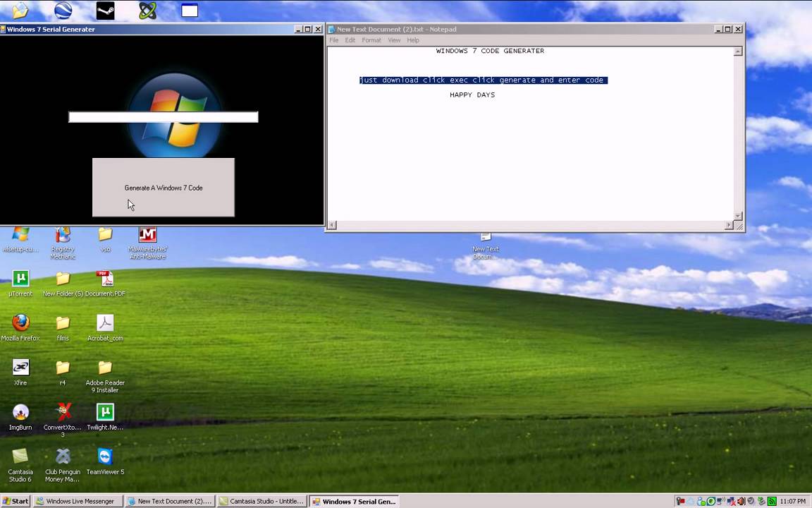This screenshot has height=508, width=812.
Task: Click the serial code text field
Action: (163, 117)
